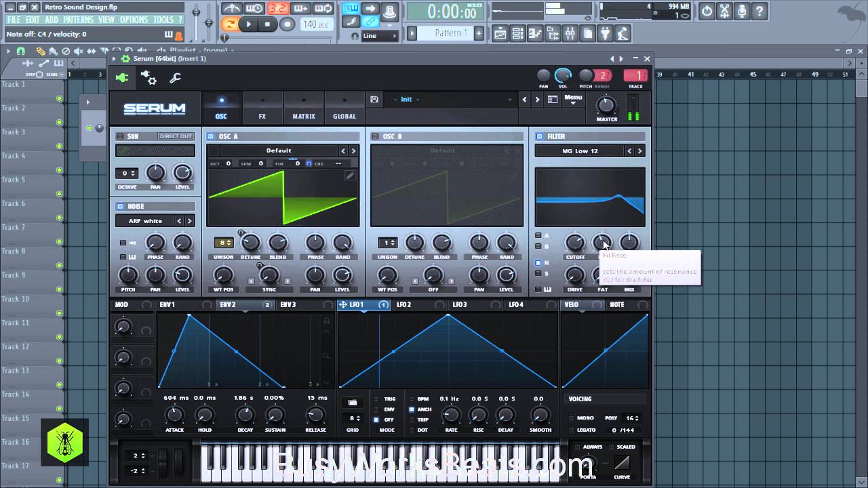Screen dimensions: 868x488
Task: Change OSC A unison voices stepper
Action: (x=223, y=243)
